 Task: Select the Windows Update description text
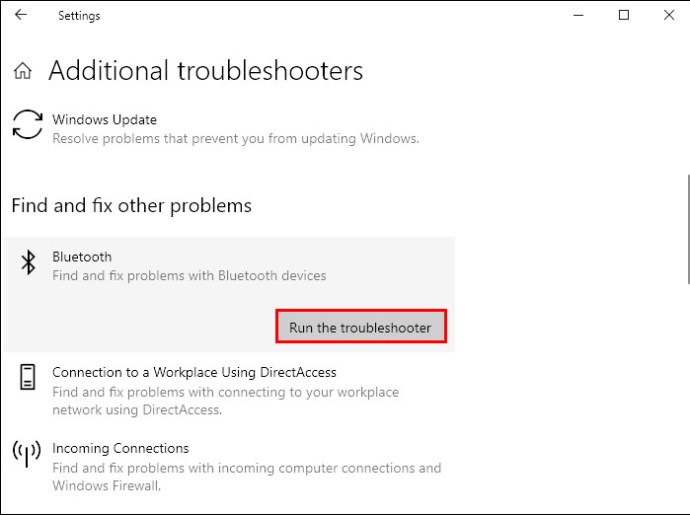236,139
